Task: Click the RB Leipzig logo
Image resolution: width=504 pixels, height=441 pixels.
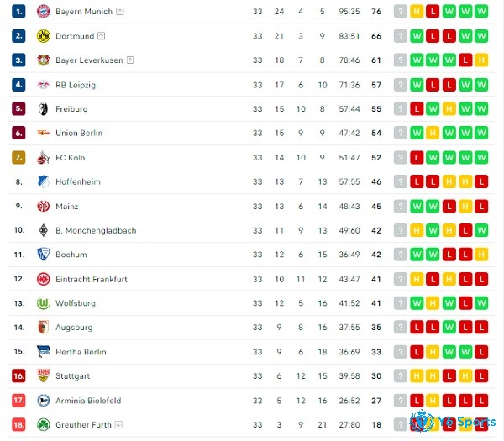Action: tap(43, 85)
